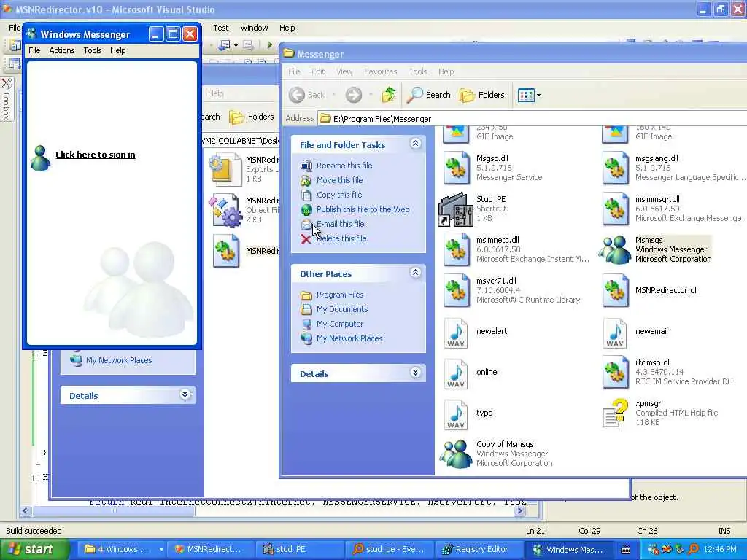The image size is (747, 560).
Task: Collapse File and Folder Tasks panel
Action: [x=415, y=144]
